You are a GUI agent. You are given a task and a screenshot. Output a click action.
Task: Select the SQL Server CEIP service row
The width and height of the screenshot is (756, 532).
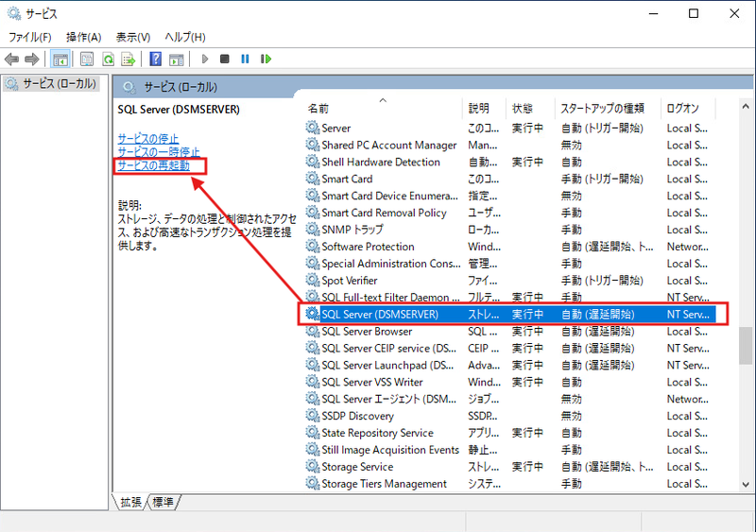(510, 348)
